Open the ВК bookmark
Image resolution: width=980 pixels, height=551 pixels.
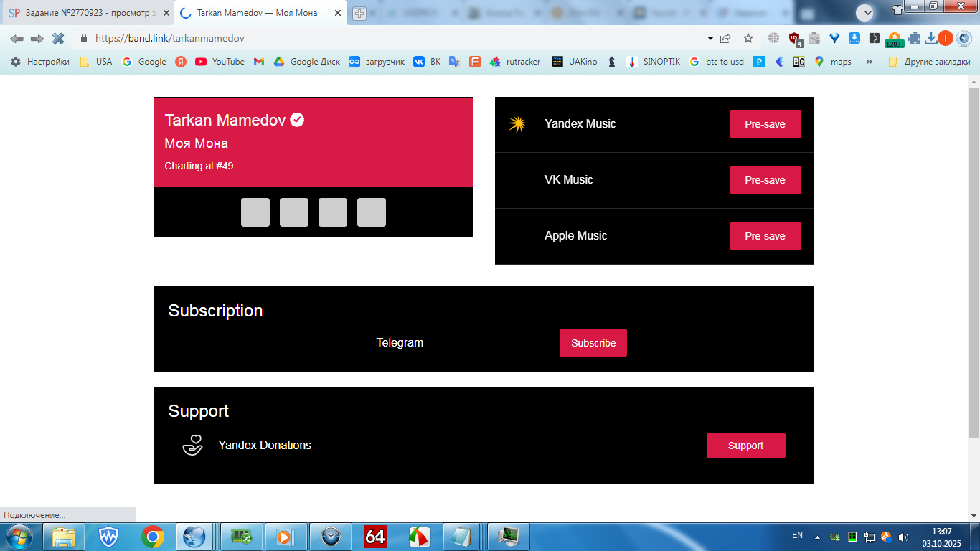[x=428, y=62]
